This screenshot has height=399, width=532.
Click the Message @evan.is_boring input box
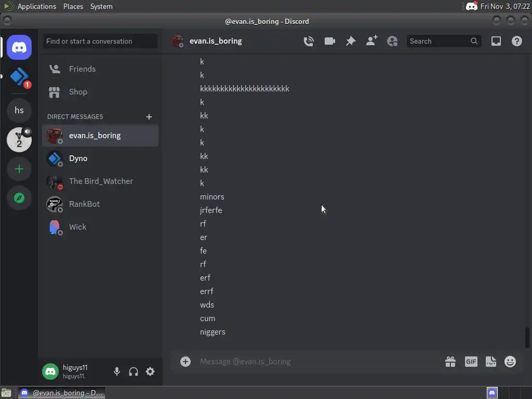(319, 362)
